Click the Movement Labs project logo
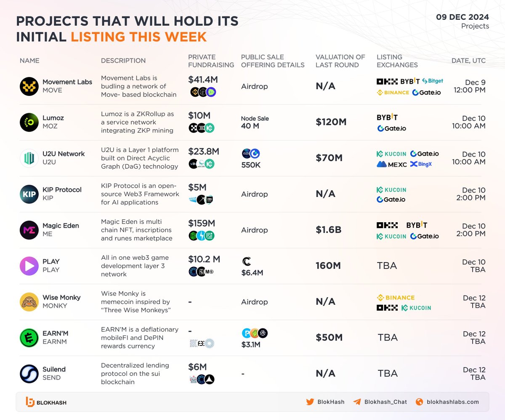505x420 pixels. [x=29, y=86]
